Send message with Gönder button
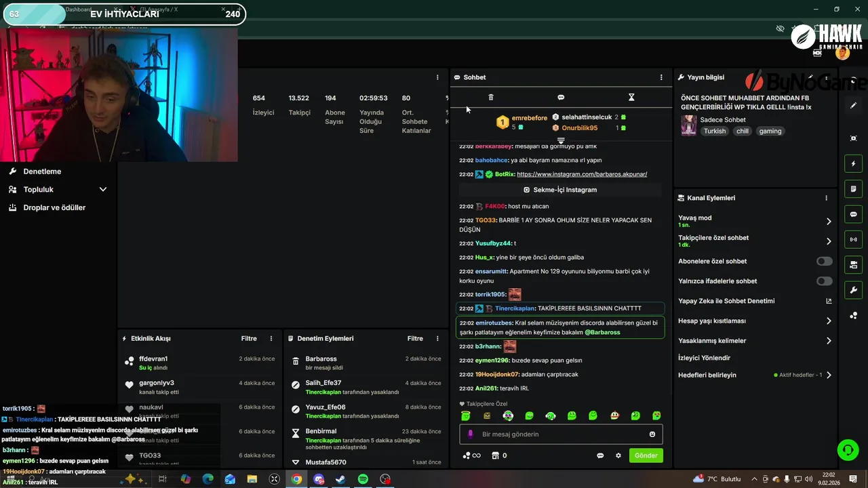Screen dimensions: 868x488 coord(646,455)
